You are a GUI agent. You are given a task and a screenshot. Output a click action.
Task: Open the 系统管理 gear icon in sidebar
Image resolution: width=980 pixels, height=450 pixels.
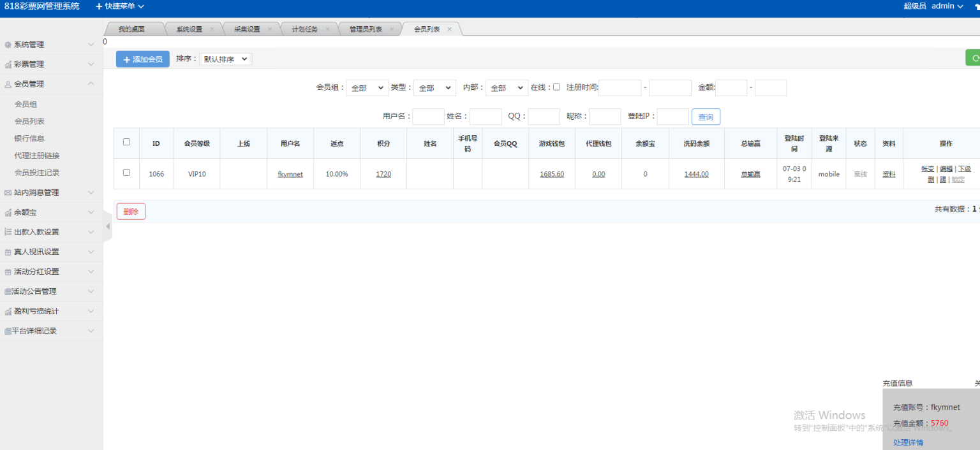point(10,44)
